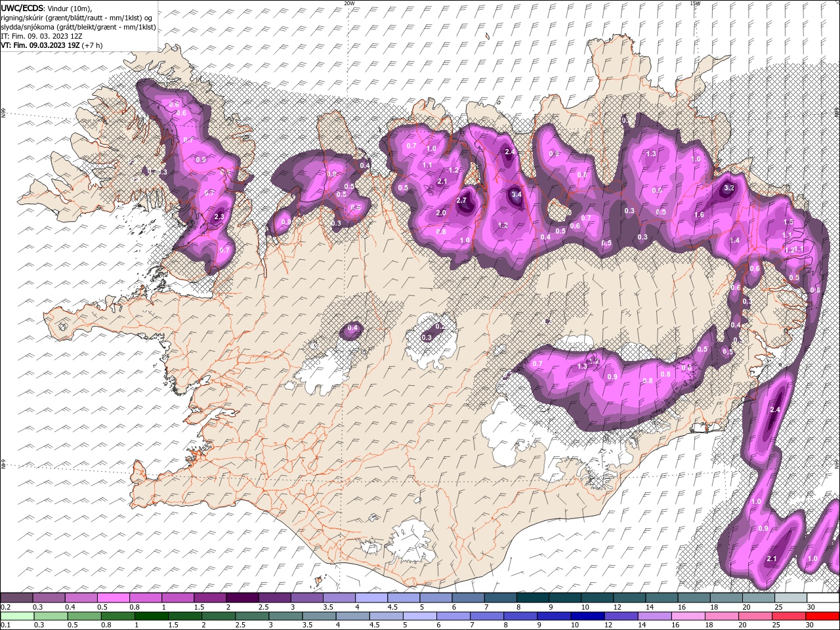Click the 2.3 value in the Westfjords
This screenshot has height=630, width=840.
tap(219, 217)
